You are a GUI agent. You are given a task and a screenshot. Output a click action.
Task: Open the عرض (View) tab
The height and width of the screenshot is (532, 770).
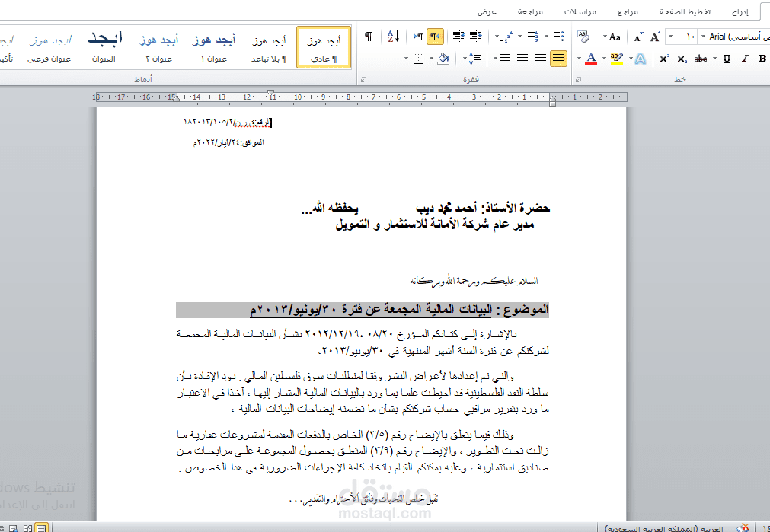point(487,11)
